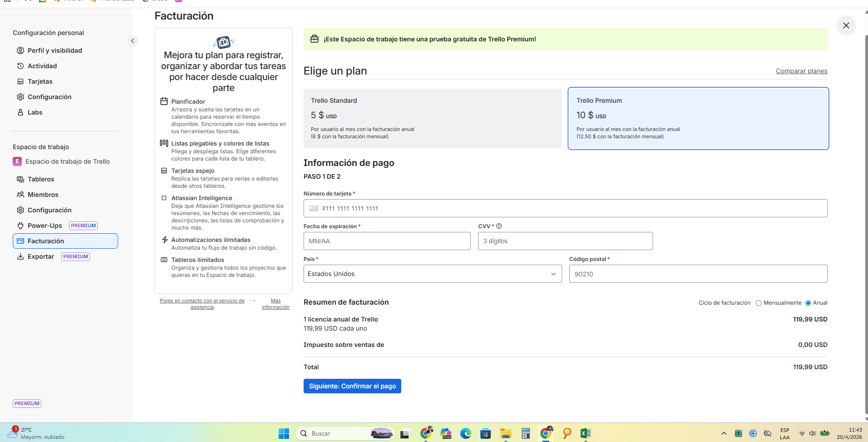
Task: Open File Explorer from the taskbar
Action: [x=506, y=433]
